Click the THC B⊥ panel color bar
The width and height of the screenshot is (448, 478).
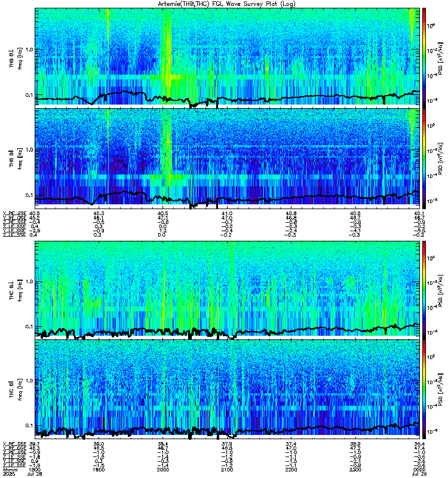[424, 289]
